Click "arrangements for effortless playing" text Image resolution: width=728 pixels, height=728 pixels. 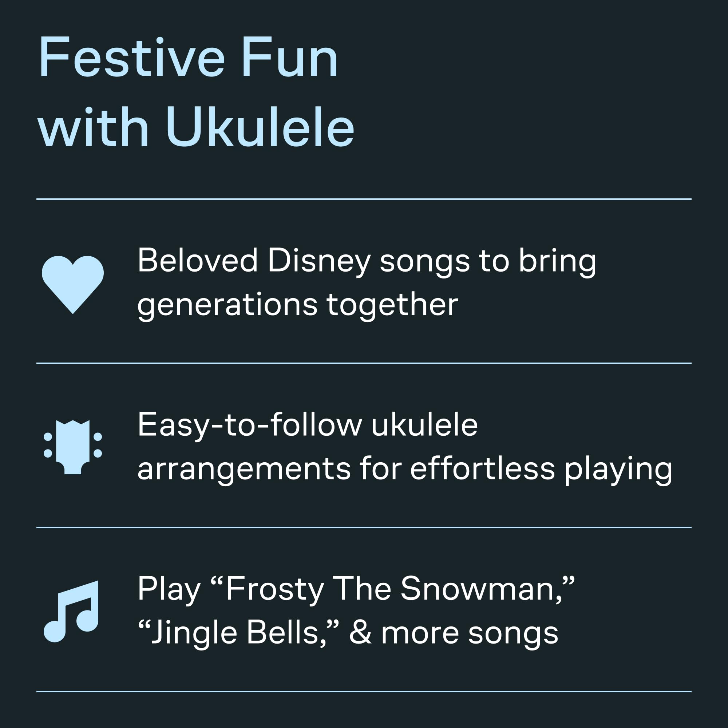[405, 469]
